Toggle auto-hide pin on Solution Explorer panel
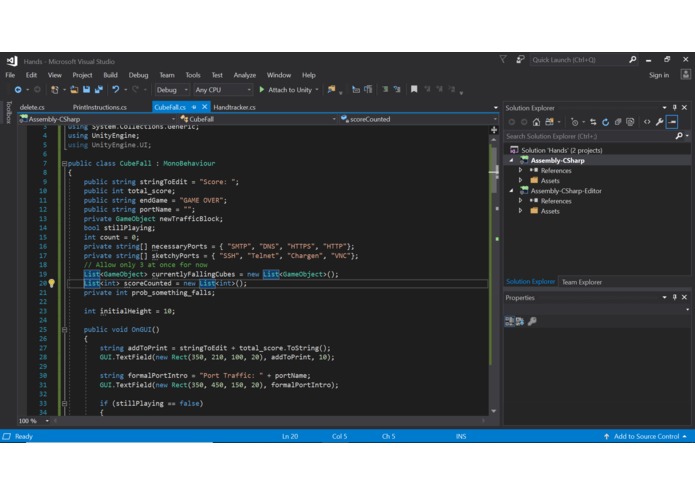Screen dimensions: 695x494 pyautogui.click(x=675, y=108)
